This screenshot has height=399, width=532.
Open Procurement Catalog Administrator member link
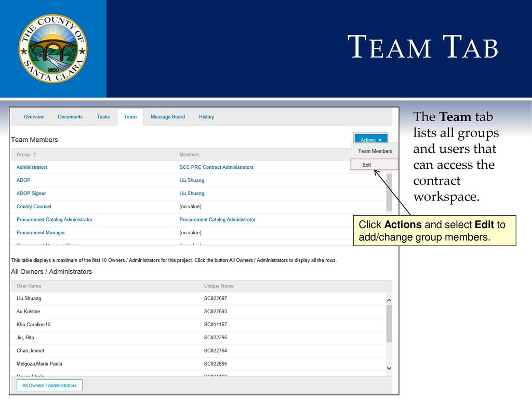click(x=218, y=220)
